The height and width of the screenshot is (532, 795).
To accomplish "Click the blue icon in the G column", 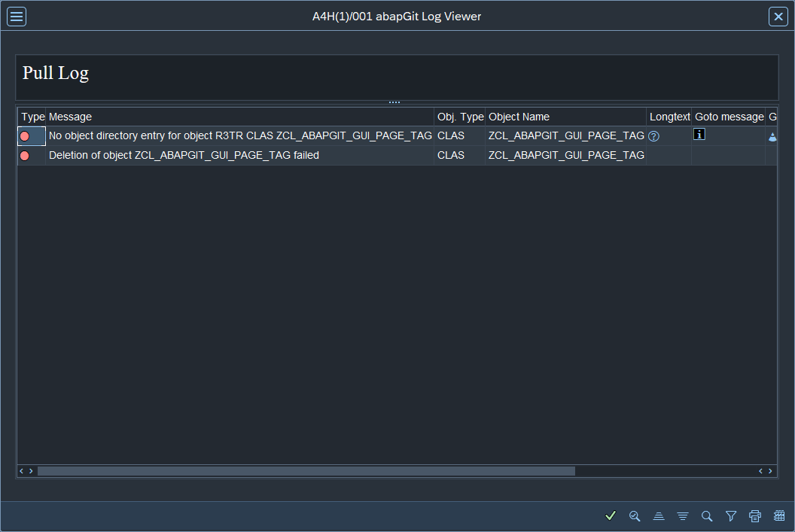I will (x=772, y=137).
